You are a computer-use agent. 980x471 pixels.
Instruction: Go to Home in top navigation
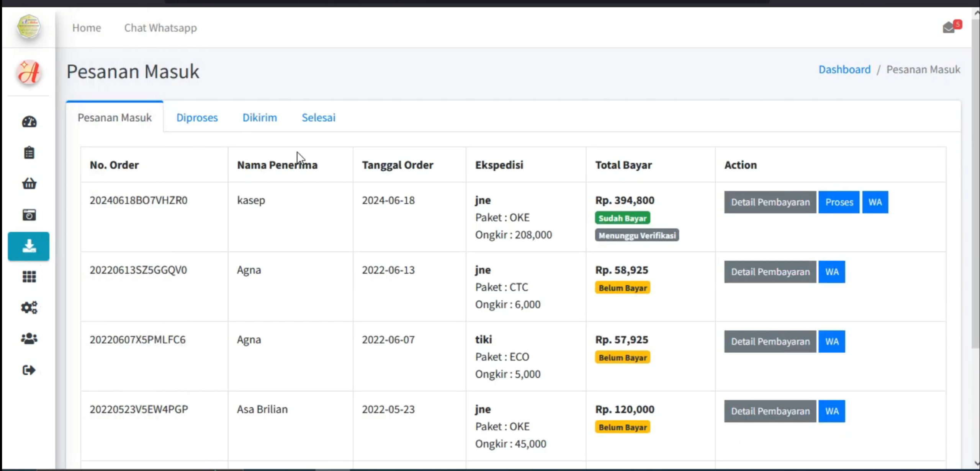point(87,28)
